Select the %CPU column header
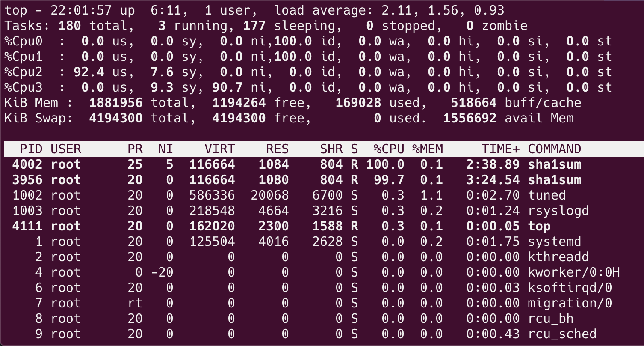The image size is (644, 346). [x=388, y=149]
